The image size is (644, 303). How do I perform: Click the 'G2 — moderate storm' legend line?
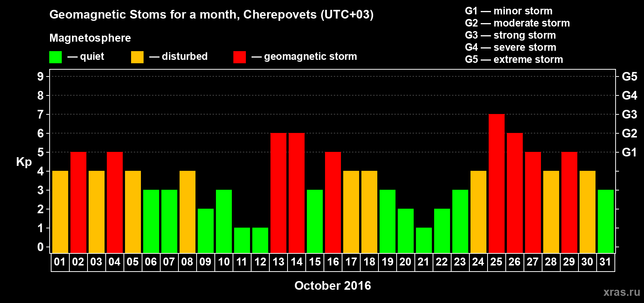coord(517,23)
